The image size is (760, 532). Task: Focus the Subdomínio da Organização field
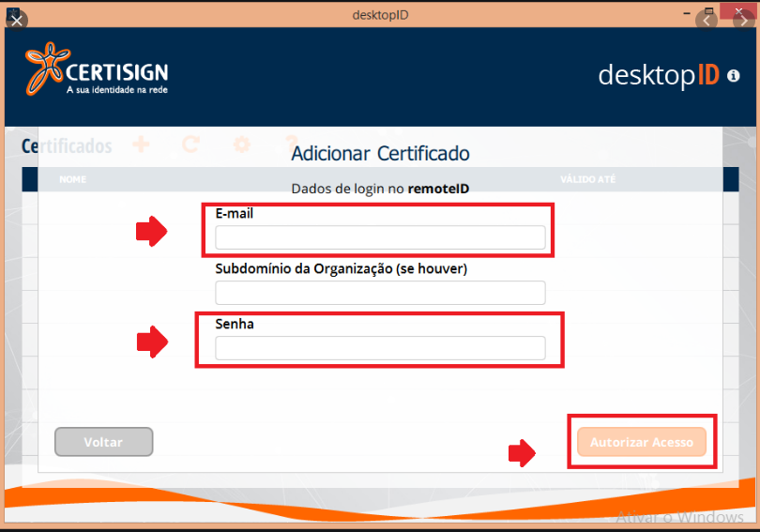click(x=380, y=293)
